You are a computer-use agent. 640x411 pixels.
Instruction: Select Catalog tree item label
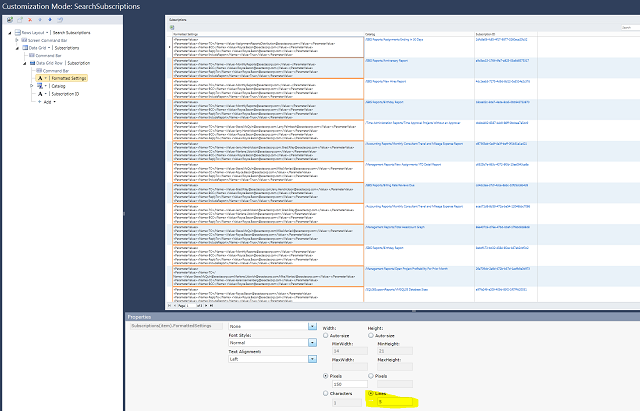[58, 86]
